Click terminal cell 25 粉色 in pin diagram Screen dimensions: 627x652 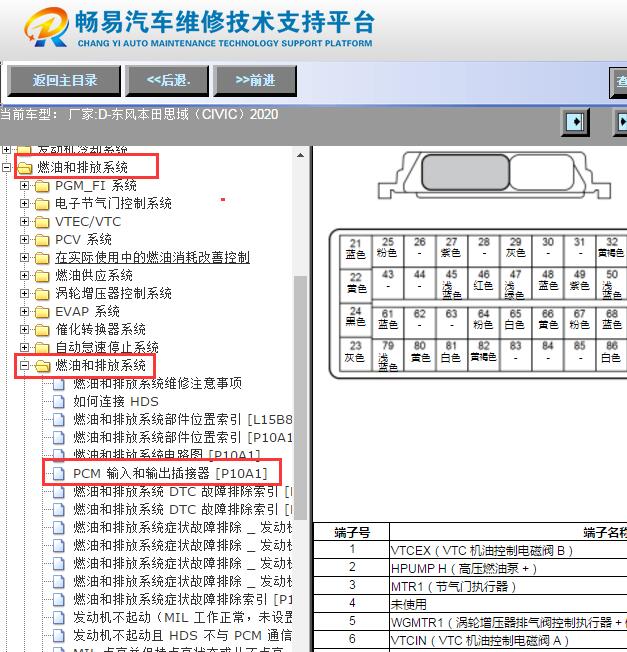point(388,249)
